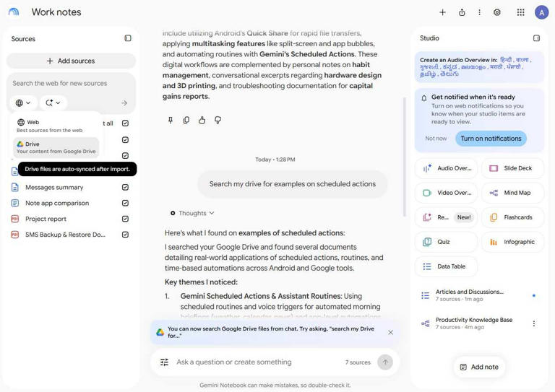This screenshot has width=555, height=392.
Task: Open the Google apps grid
Action: (520, 12)
